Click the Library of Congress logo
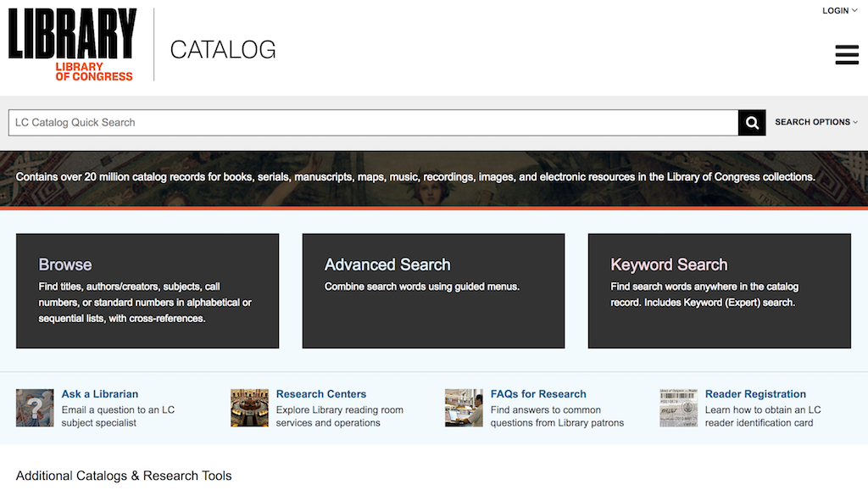This screenshot has height=490, width=868. click(71, 42)
